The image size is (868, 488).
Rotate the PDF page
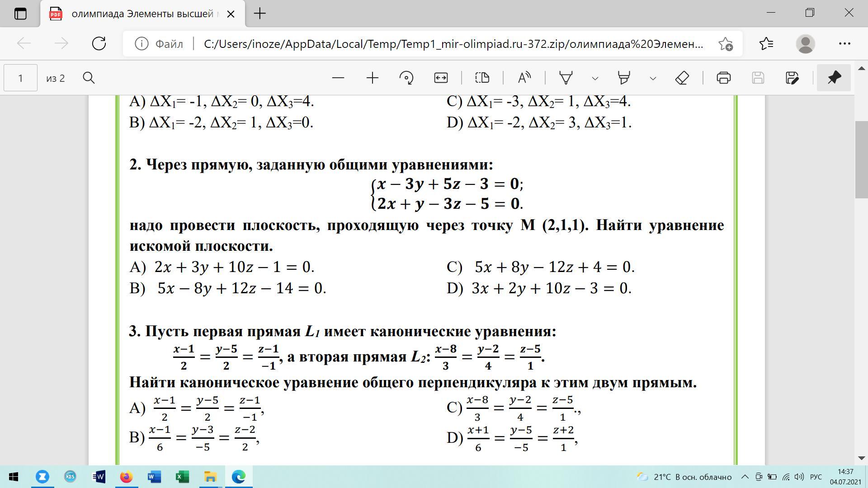[406, 78]
